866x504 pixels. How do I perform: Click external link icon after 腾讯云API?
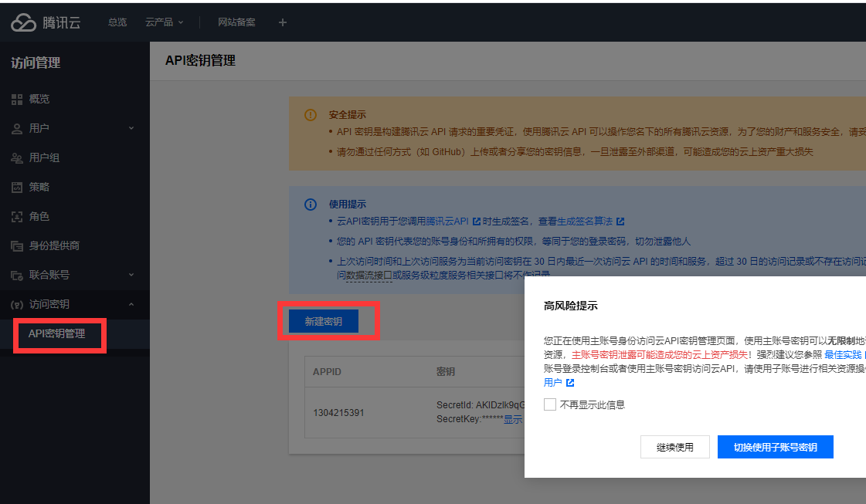tap(477, 222)
